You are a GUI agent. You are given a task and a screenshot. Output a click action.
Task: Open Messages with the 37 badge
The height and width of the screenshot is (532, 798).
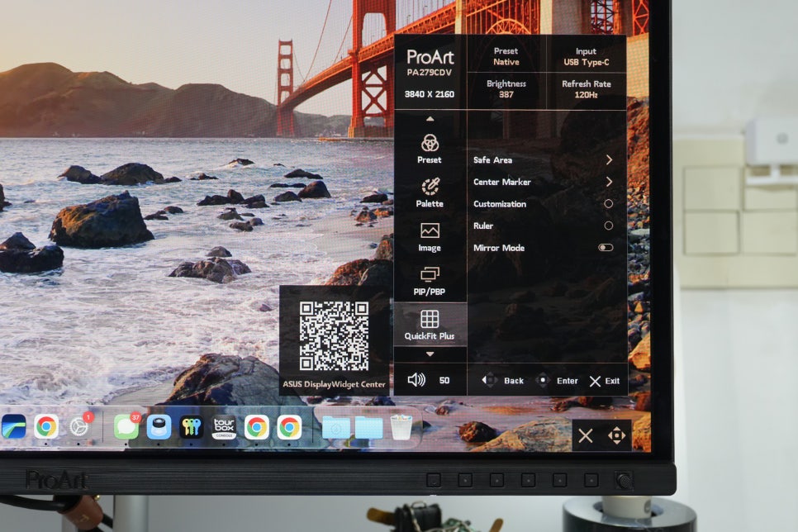click(x=126, y=426)
